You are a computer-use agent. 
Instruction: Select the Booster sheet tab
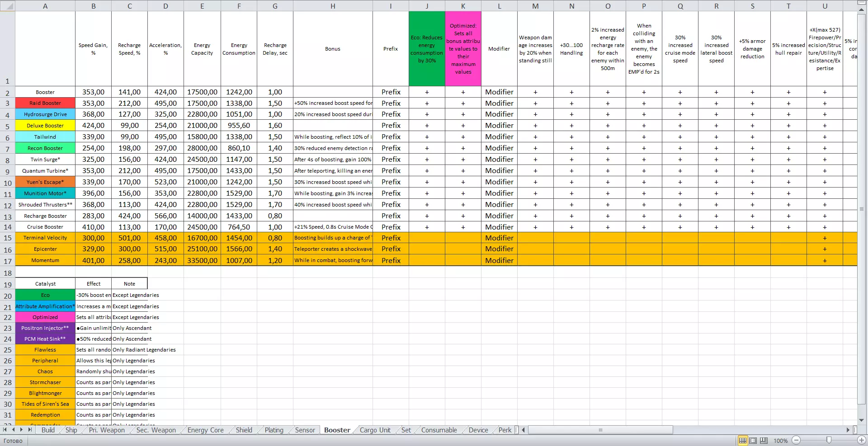[x=337, y=430]
